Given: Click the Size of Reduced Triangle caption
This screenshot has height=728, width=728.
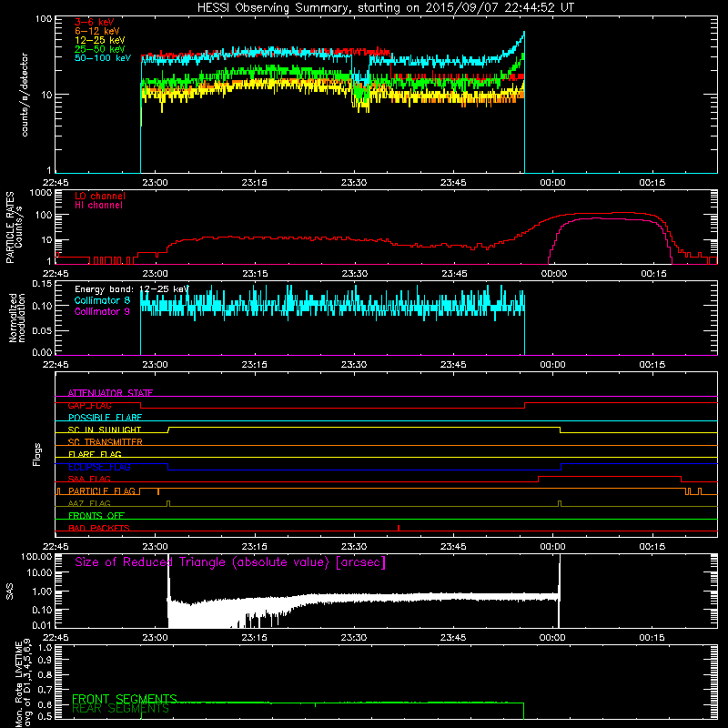Looking at the screenshot, I should tap(230, 562).
